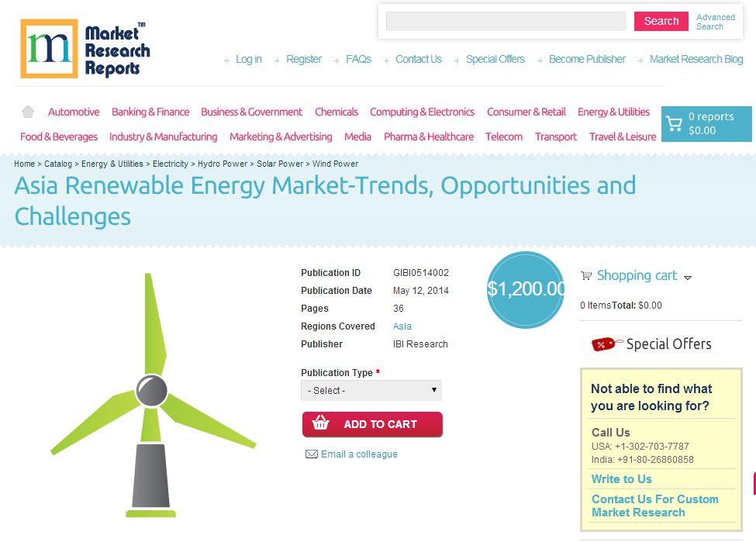Image resolution: width=756 pixels, height=542 pixels.
Task: Click Contact Us For Custom Market Research
Action: (x=654, y=506)
